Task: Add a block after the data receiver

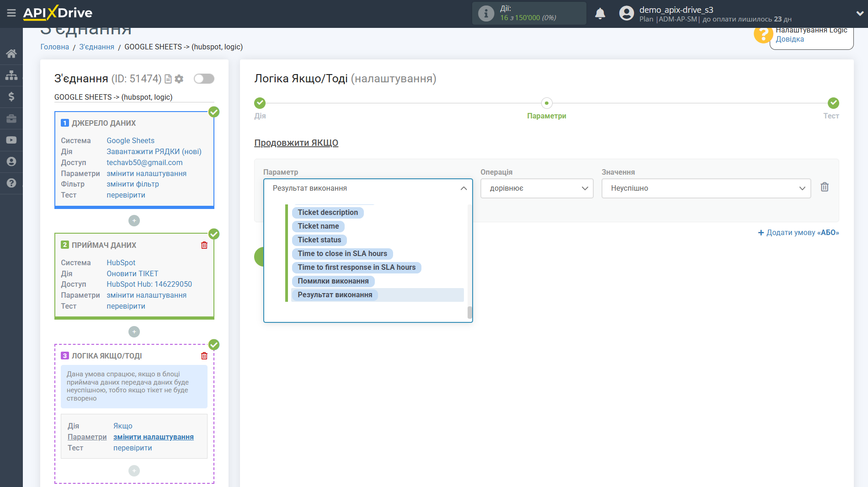Action: [134, 332]
